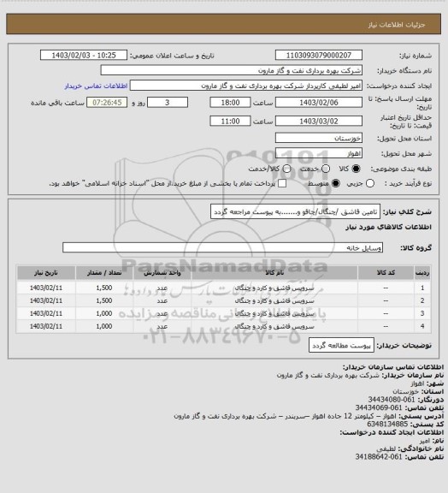This screenshot has height=493, width=448.
Task: Click the شماره نیاز field 1103093079000207
Action: coord(319,55)
